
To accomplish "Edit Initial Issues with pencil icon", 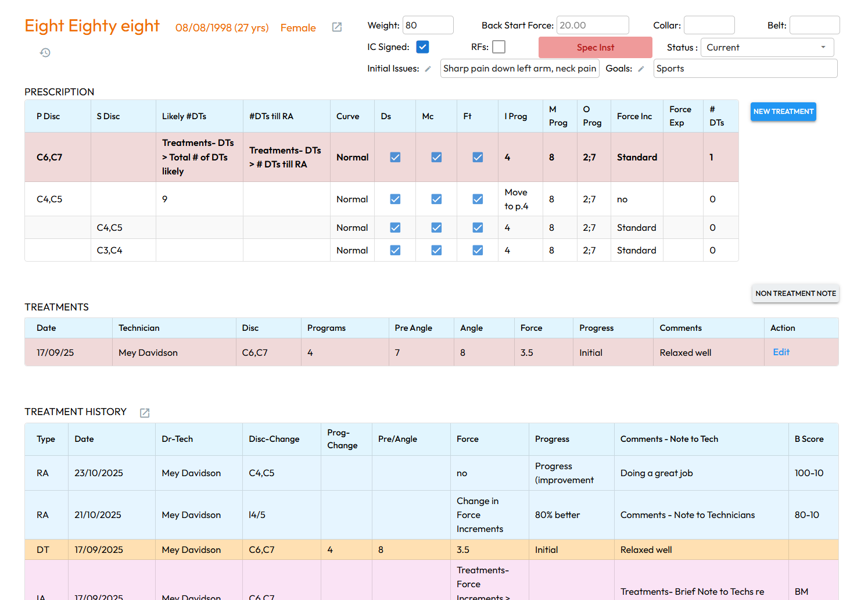I will tap(428, 69).
